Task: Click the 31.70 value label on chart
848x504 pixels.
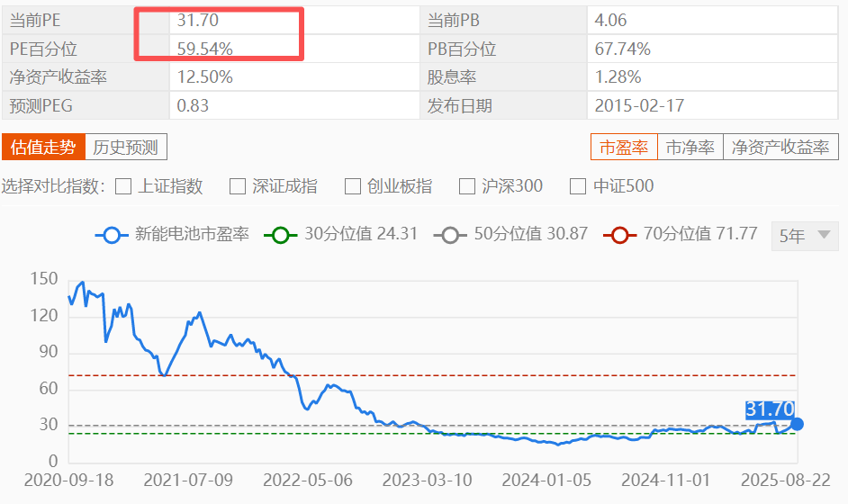Action: point(770,409)
